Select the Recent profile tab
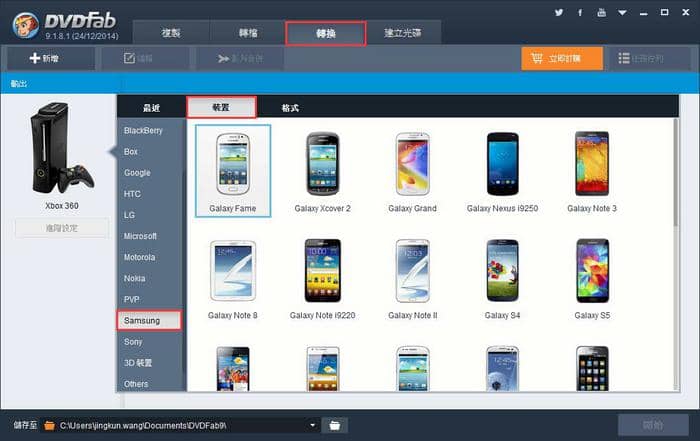 152,108
